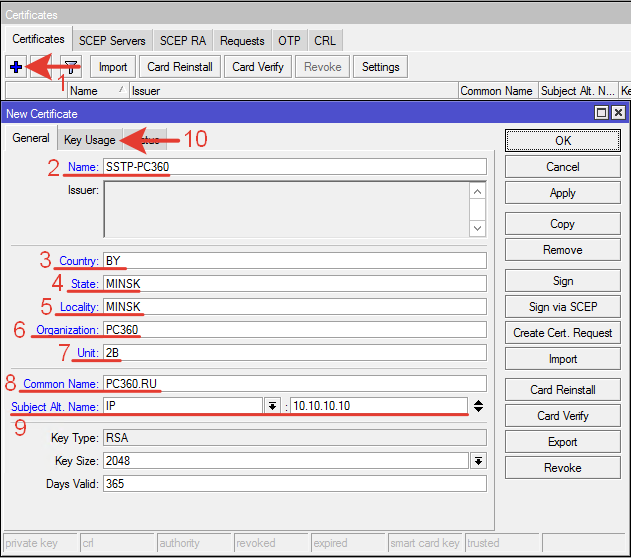Open Settings in the certificates toolbar
Viewport: 631px width, 558px height.
click(380, 67)
